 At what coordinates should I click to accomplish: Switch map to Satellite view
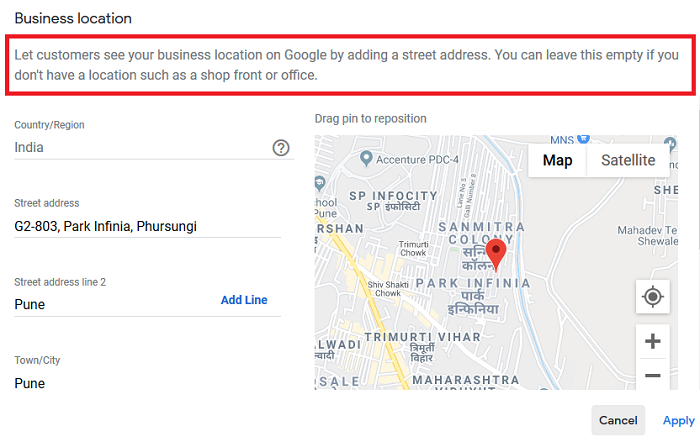click(x=628, y=160)
